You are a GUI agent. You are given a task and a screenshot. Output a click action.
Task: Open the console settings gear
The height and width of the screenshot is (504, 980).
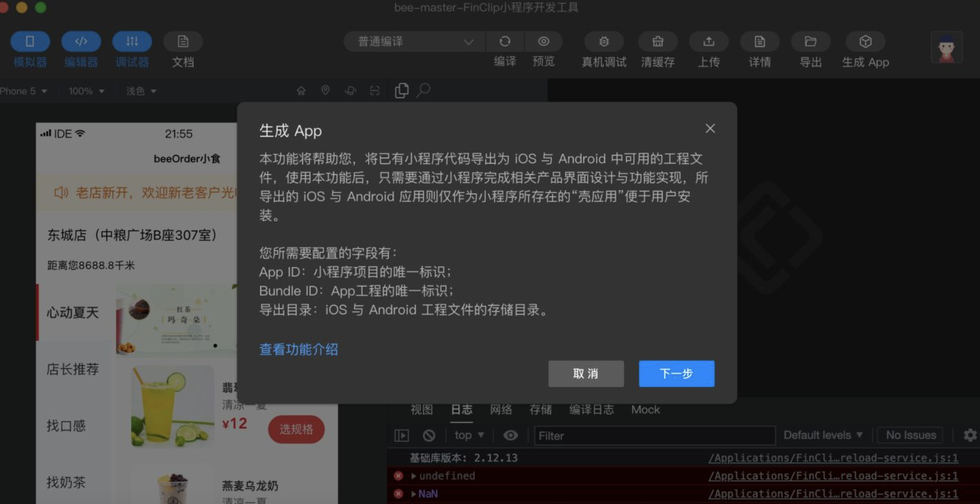970,435
